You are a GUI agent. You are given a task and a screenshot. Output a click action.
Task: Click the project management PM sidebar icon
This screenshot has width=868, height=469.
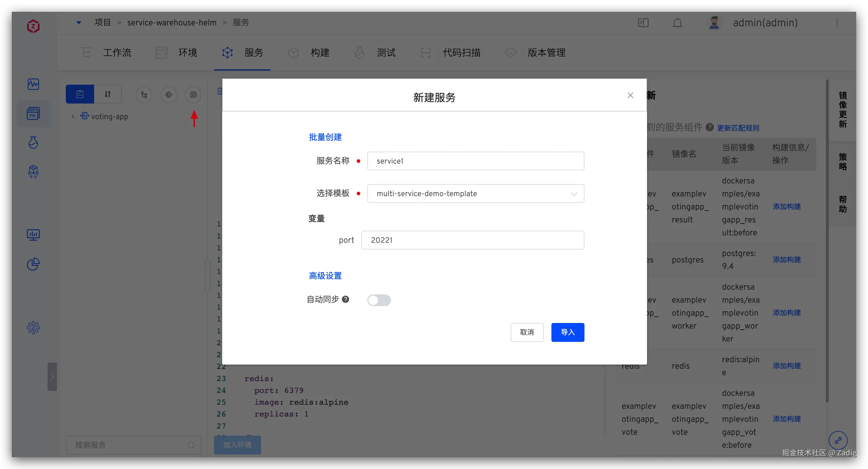coord(33,114)
